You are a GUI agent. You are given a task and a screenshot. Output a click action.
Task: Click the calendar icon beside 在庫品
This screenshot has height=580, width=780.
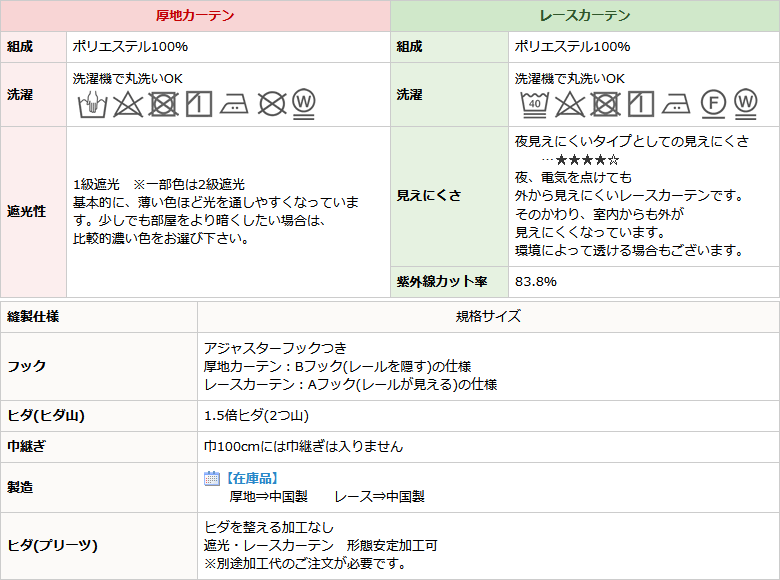211,479
